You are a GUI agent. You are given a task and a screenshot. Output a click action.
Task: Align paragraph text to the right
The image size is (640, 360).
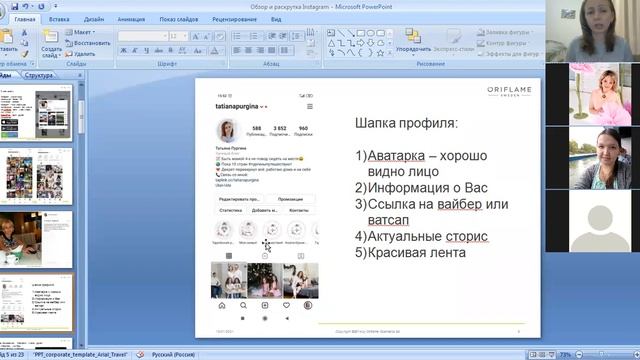click(260, 50)
